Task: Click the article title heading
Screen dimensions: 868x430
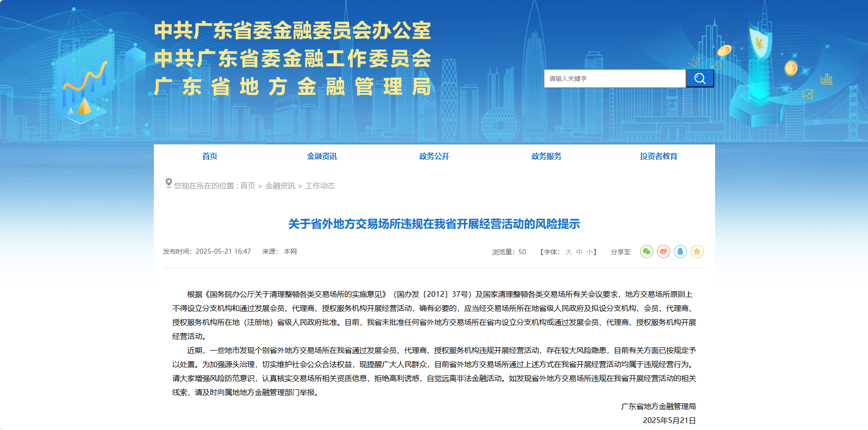Action: pyautogui.click(x=434, y=224)
